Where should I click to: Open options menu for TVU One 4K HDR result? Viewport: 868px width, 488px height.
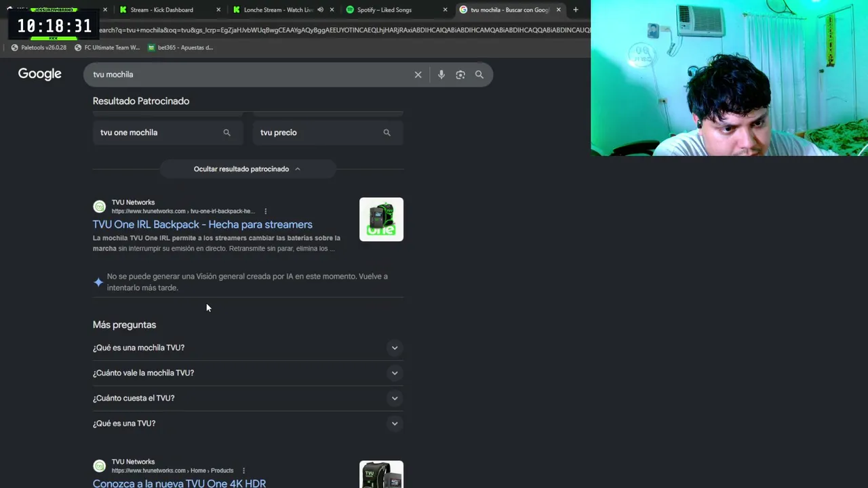243,470
